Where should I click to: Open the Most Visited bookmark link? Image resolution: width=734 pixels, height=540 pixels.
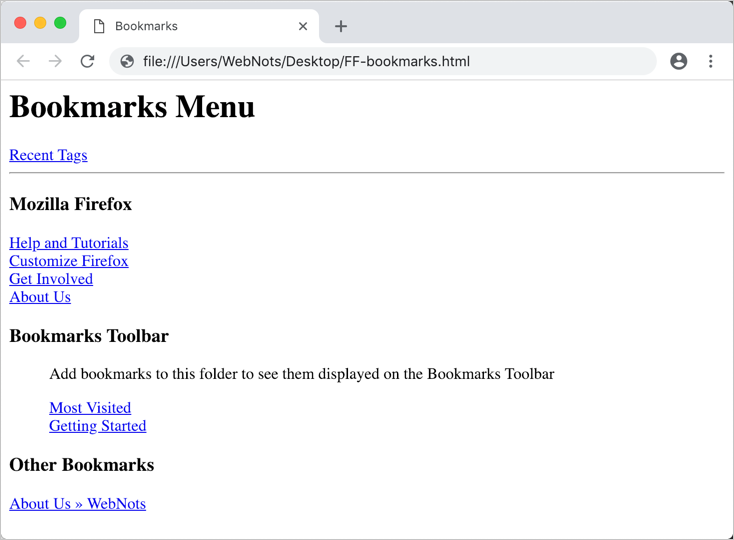tap(90, 408)
